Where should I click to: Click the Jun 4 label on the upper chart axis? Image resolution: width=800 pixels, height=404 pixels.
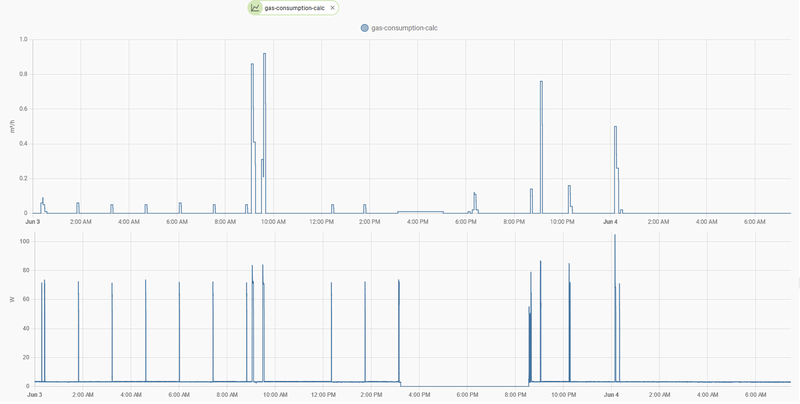(610, 221)
